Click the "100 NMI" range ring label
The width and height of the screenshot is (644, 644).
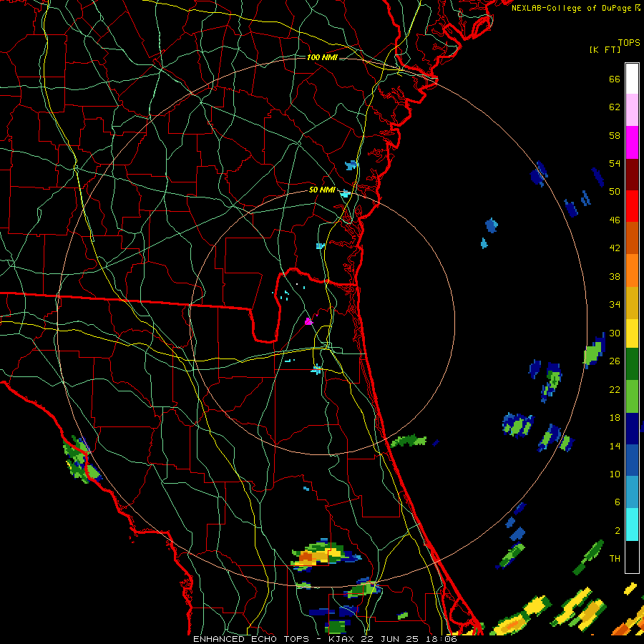(322, 57)
